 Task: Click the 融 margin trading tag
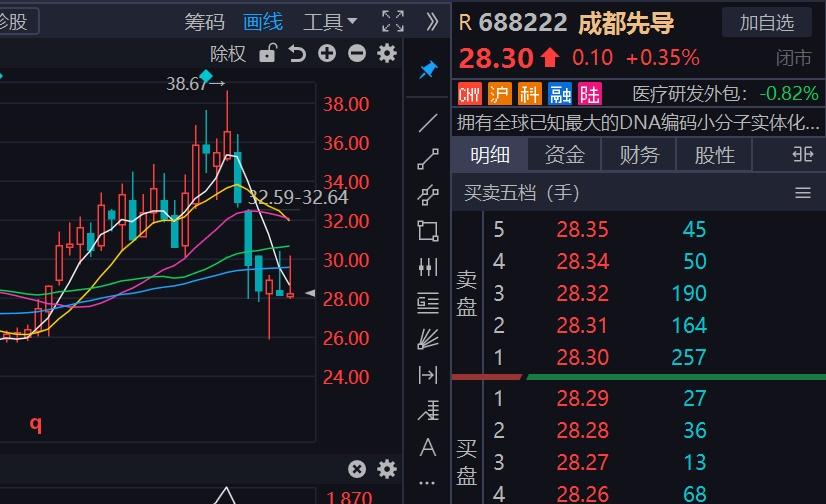coord(559,94)
